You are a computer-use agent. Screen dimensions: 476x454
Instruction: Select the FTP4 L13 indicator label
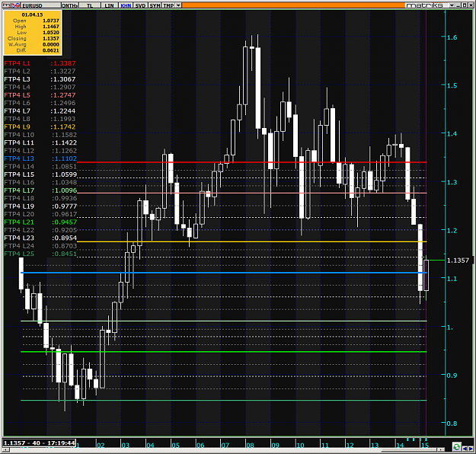coord(19,158)
